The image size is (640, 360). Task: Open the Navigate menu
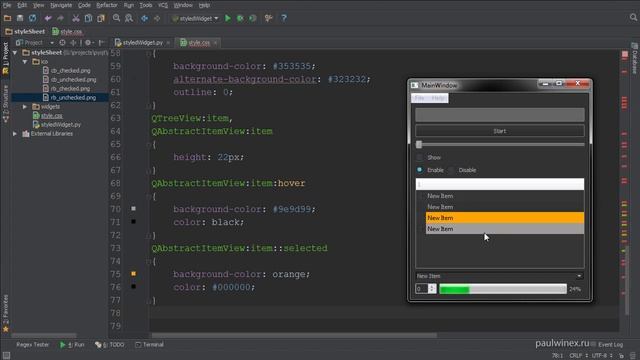click(61, 5)
